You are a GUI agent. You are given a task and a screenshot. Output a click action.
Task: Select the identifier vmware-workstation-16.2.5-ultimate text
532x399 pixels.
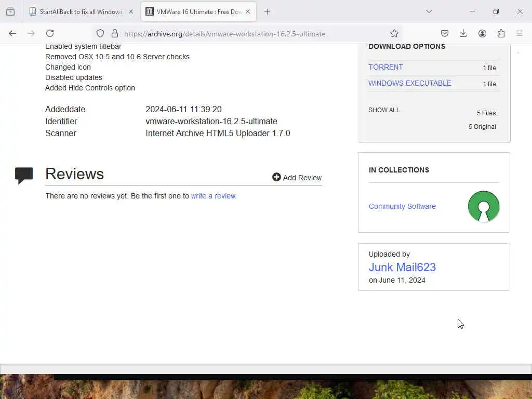pyautogui.click(x=211, y=121)
